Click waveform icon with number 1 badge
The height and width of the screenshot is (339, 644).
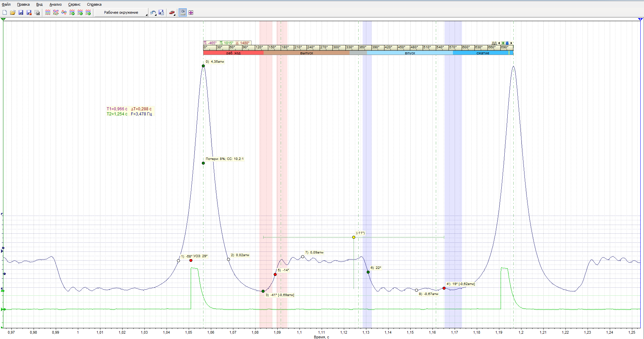pyautogui.click(x=80, y=12)
